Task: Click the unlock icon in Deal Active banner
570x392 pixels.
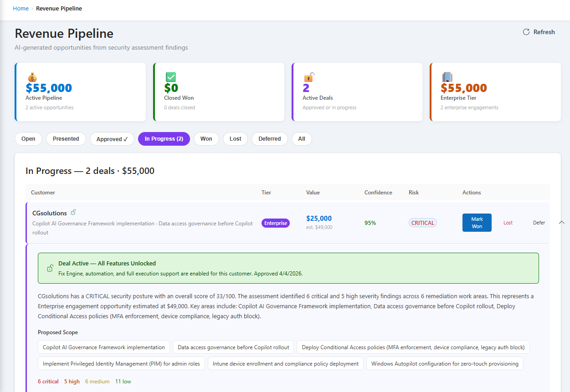Action: 50,268
